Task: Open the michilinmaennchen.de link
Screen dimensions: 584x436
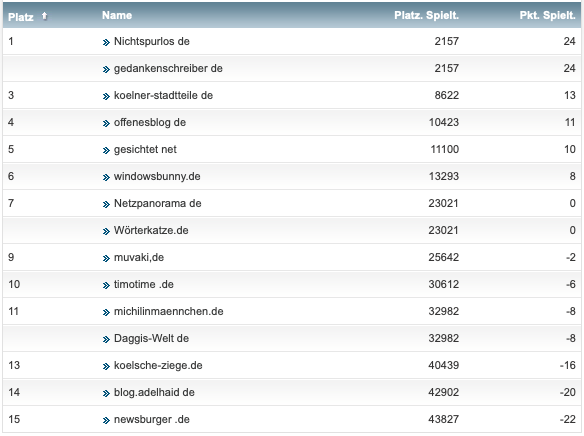Action: [x=168, y=311]
